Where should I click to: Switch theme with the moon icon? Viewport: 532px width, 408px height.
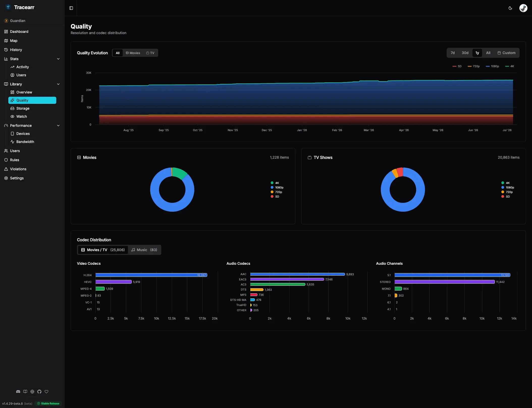pyautogui.click(x=510, y=8)
